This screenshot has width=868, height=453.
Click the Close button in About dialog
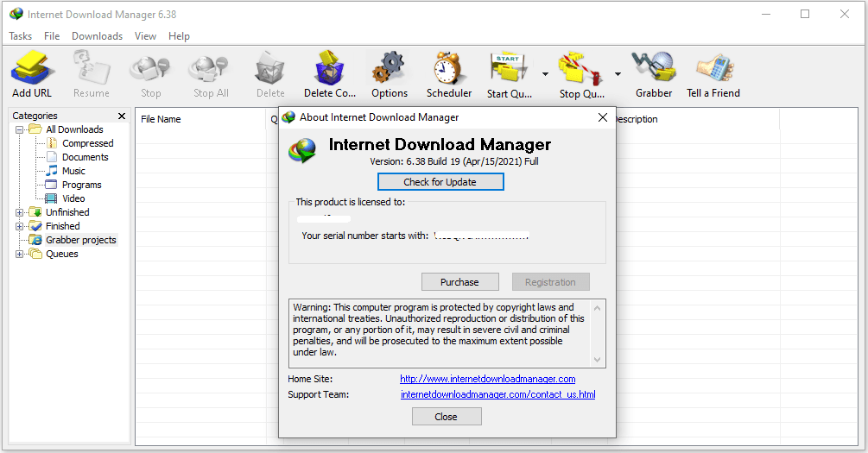[x=447, y=417]
